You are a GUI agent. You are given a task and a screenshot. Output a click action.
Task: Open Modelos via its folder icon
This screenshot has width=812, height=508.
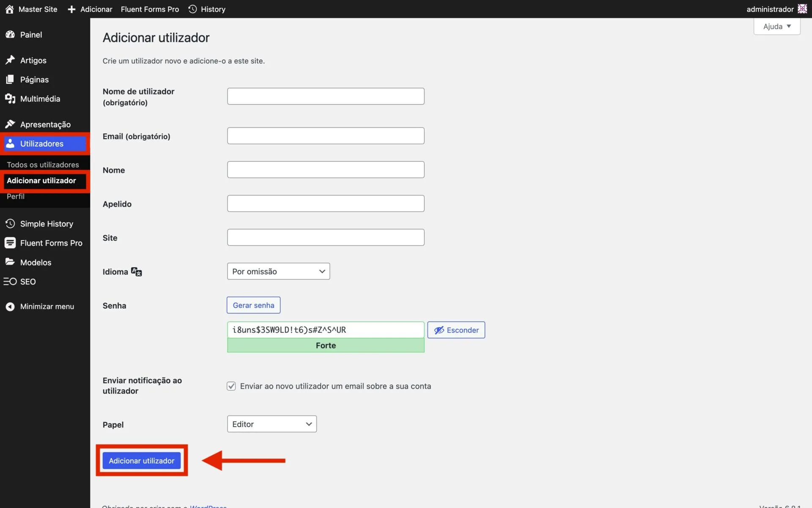click(10, 262)
